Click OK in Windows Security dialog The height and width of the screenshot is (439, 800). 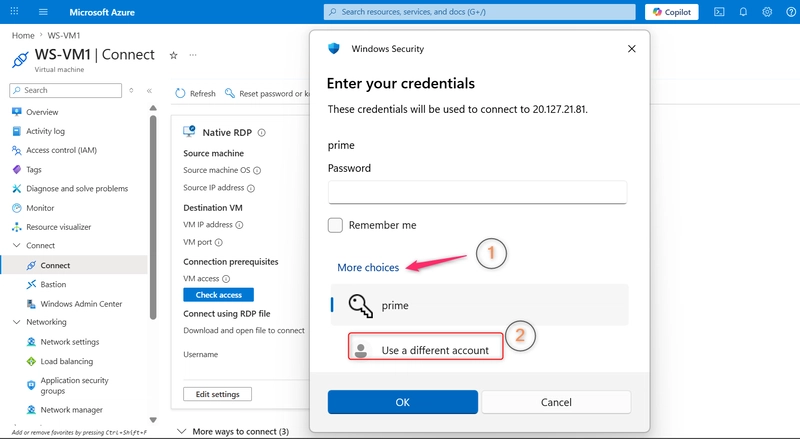(403, 402)
